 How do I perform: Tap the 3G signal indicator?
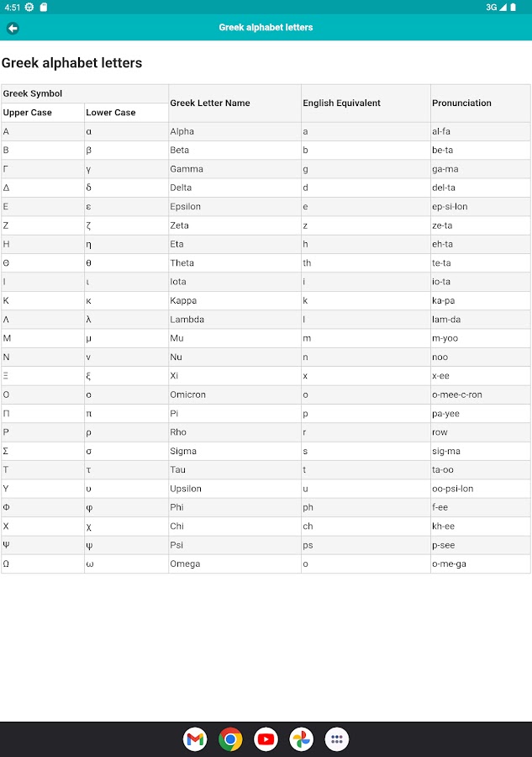(492, 8)
